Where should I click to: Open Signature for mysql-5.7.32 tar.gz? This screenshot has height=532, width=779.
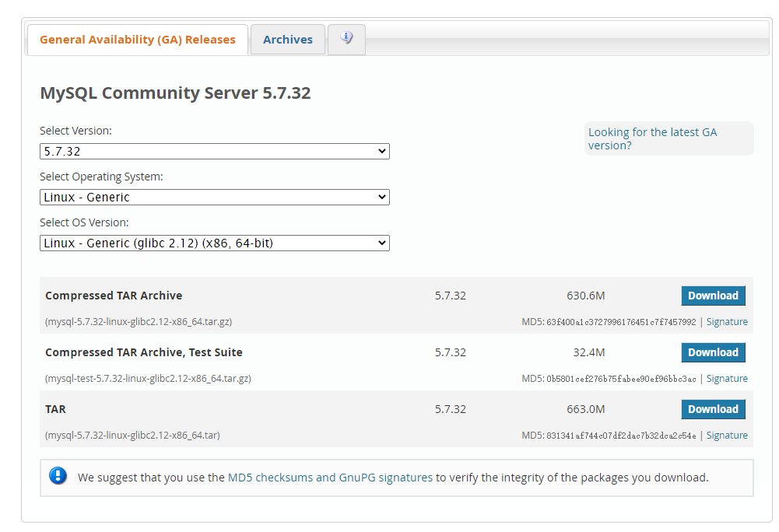coord(727,321)
